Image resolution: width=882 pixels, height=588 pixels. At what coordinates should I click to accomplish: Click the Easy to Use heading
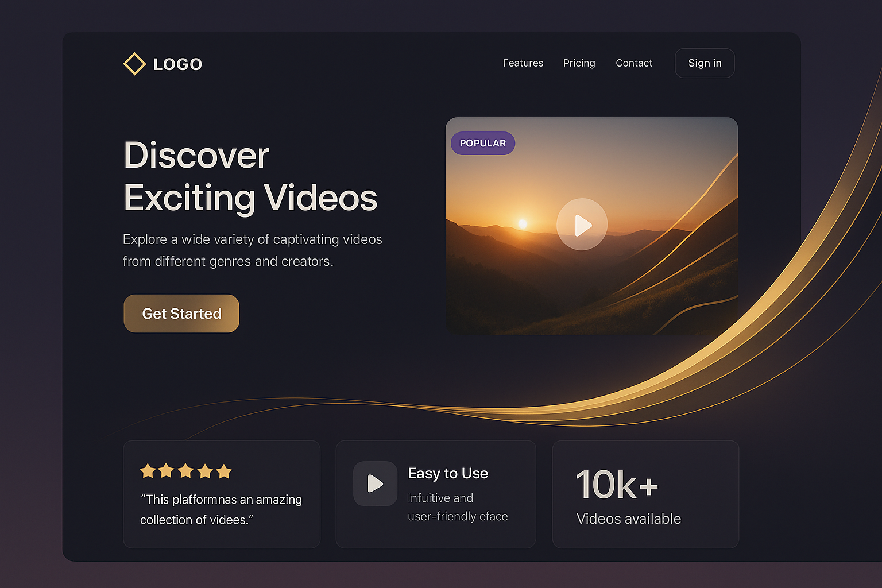448,473
